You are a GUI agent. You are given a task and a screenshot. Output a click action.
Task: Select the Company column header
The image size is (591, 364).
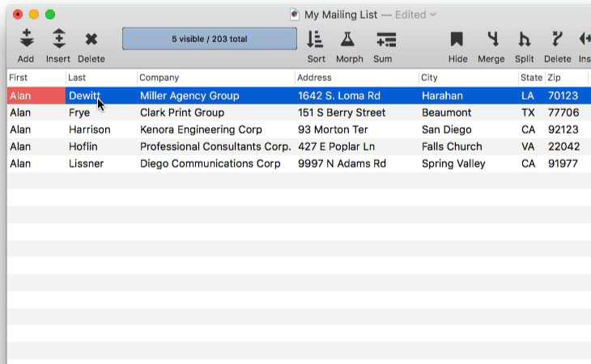(x=215, y=78)
